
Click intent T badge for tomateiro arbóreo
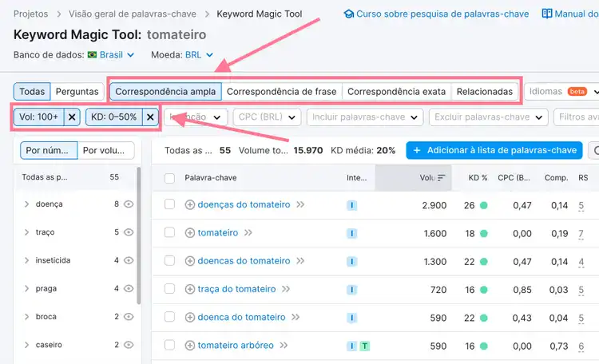click(365, 346)
